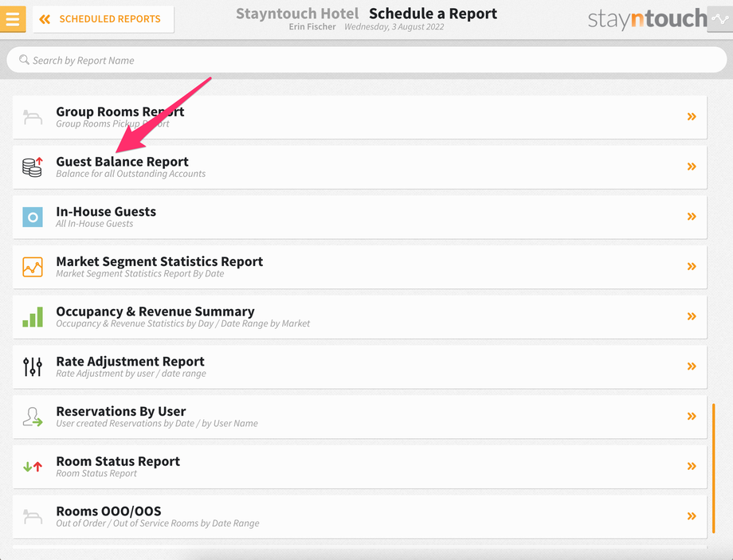Screen dimensions: 733x560
Task: Click the double-arrow back icon
Action: [x=45, y=19]
